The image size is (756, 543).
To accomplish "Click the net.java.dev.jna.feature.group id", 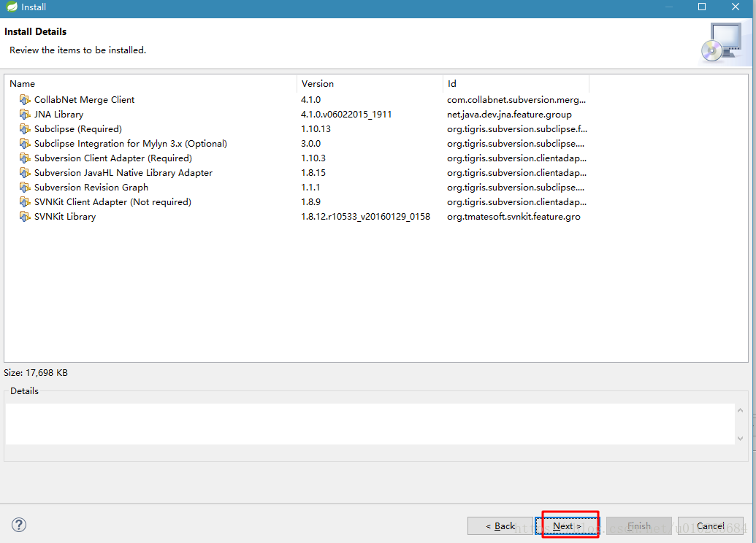I will 509,114.
